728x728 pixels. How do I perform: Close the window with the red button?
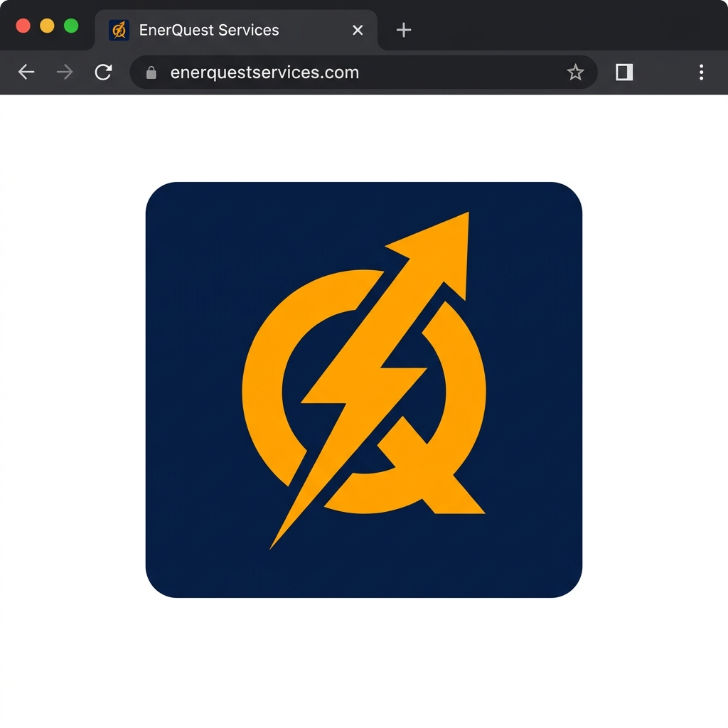click(x=23, y=26)
